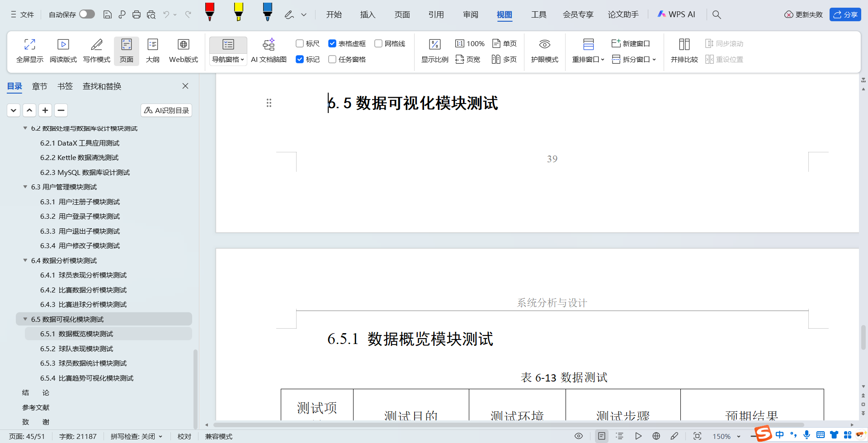
Task: Click the AI识别目录 button
Action: coord(166,110)
